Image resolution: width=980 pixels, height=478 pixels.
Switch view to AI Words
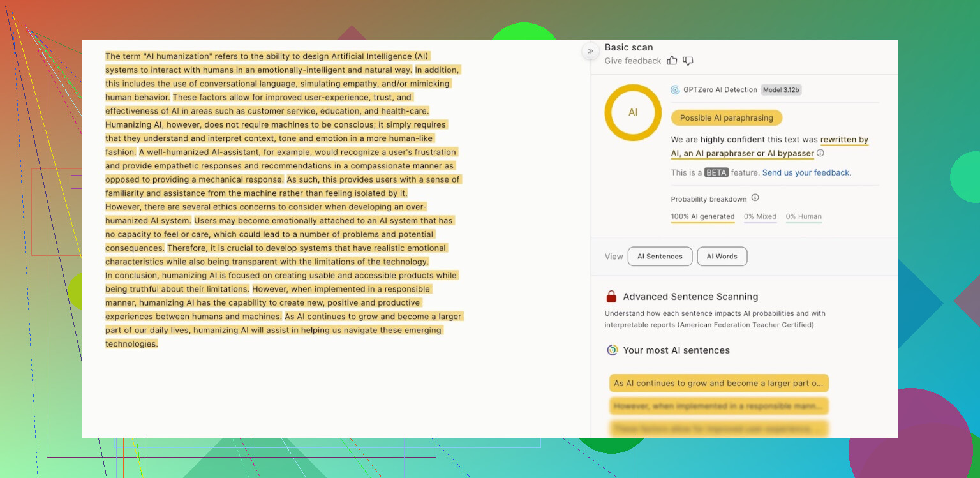tap(722, 257)
